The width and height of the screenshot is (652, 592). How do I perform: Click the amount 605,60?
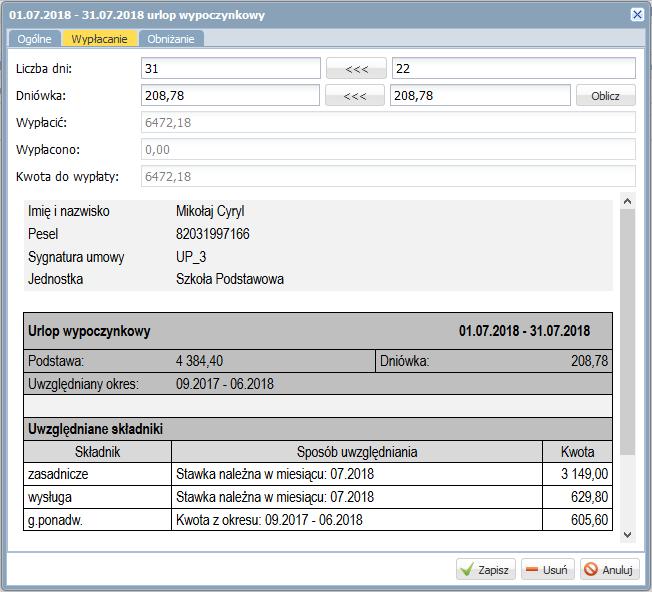[x=589, y=520]
